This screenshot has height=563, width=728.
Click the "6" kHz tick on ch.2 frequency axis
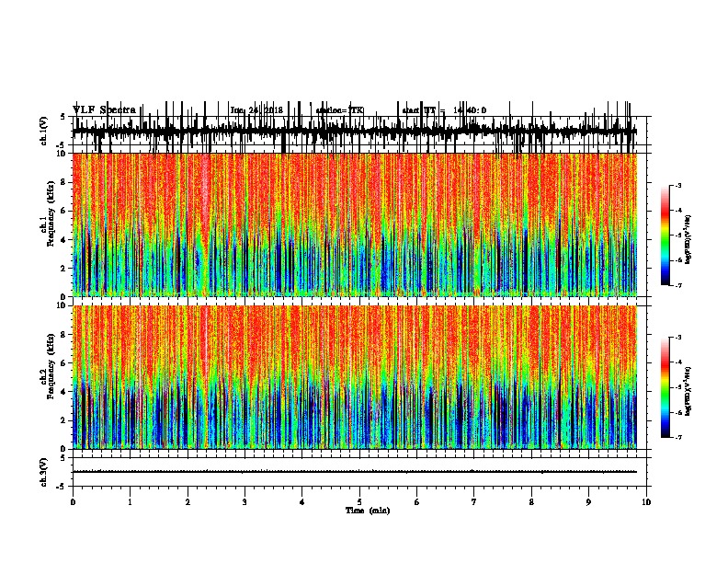[64, 363]
